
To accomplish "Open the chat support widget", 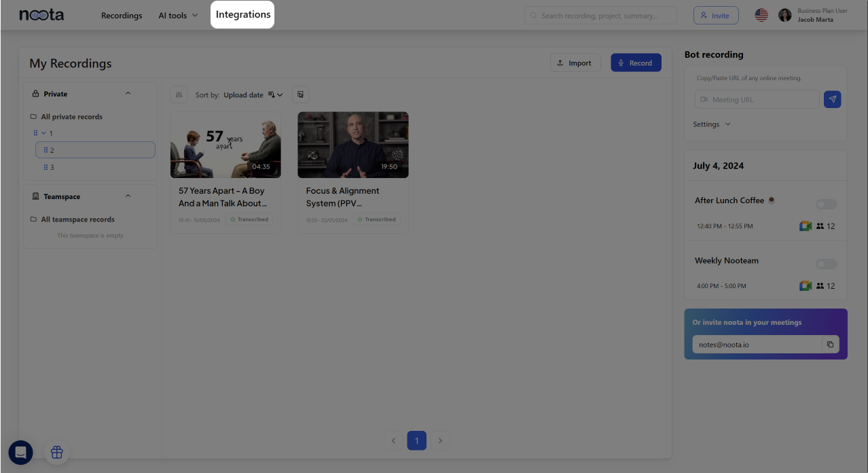I will pyautogui.click(x=20, y=452).
